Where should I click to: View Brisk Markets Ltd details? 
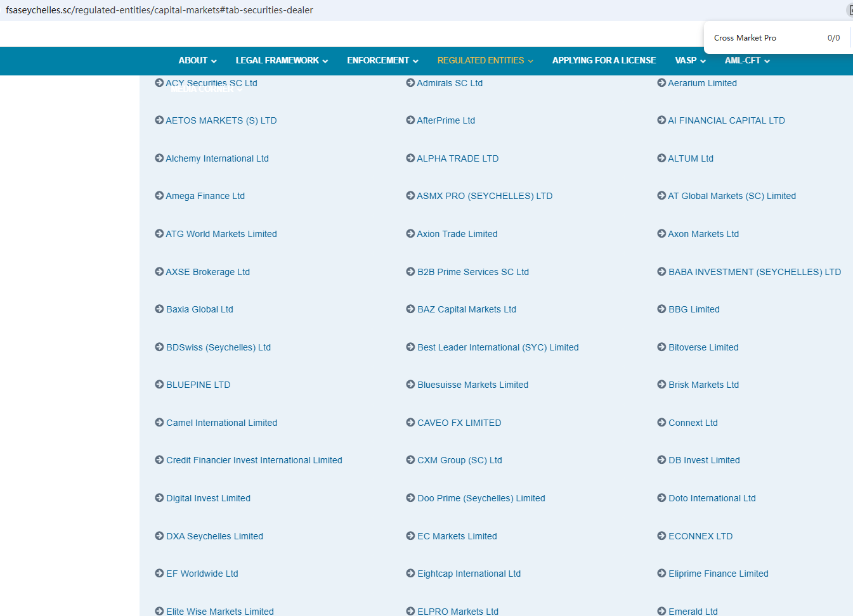coord(703,385)
